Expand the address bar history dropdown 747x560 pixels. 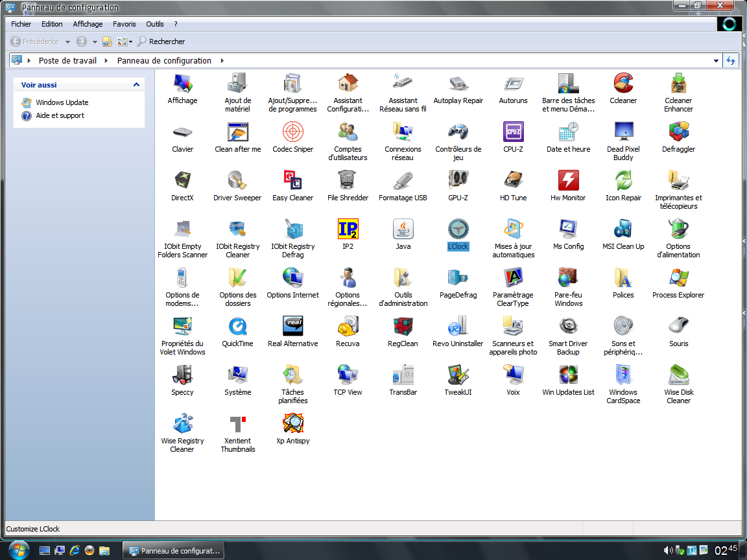pyautogui.click(x=716, y=61)
